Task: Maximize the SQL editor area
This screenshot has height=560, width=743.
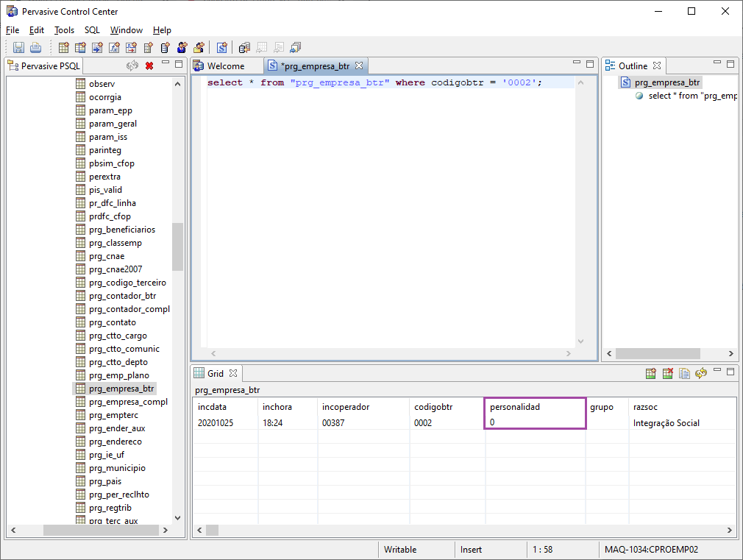Action: (x=589, y=65)
